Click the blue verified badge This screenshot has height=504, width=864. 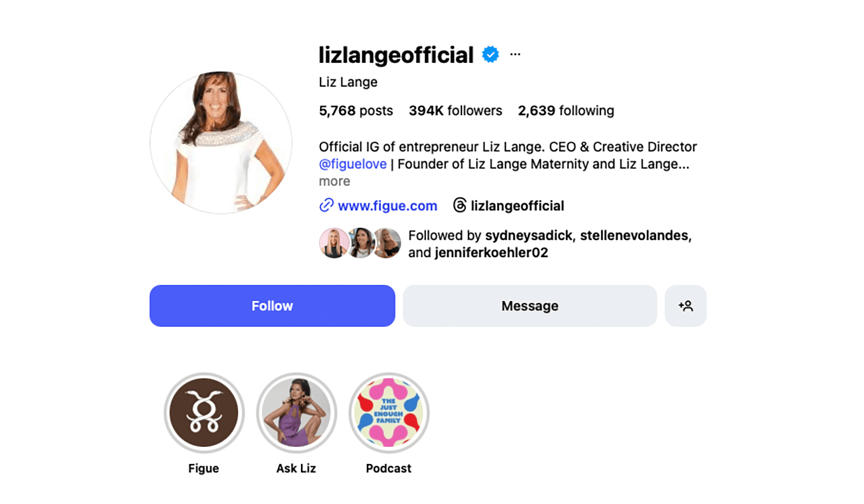(490, 55)
